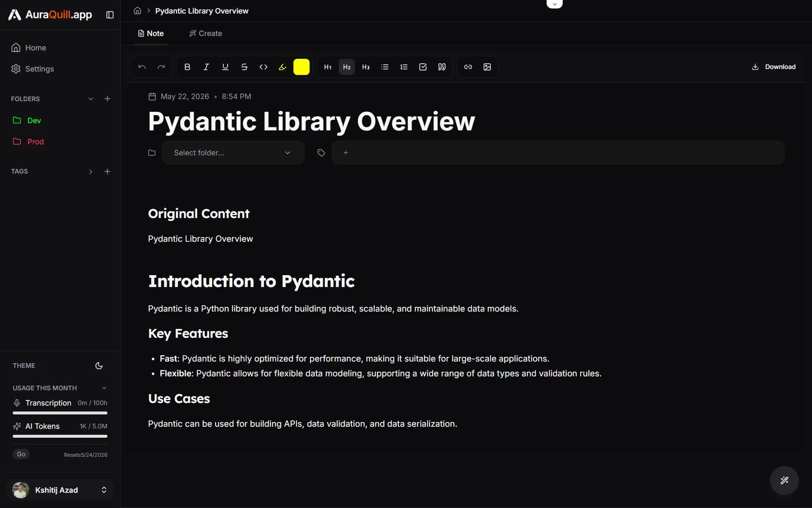812x508 pixels.
Task: Expand the top pull-down handle
Action: pyautogui.click(x=554, y=4)
